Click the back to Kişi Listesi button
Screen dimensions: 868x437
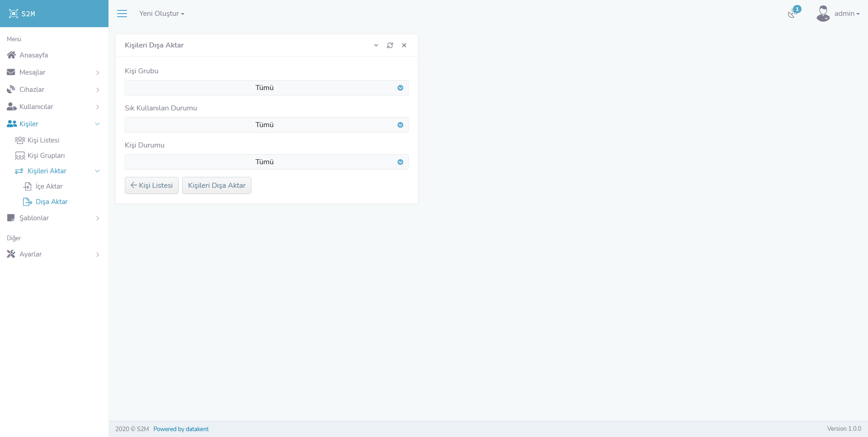point(151,185)
